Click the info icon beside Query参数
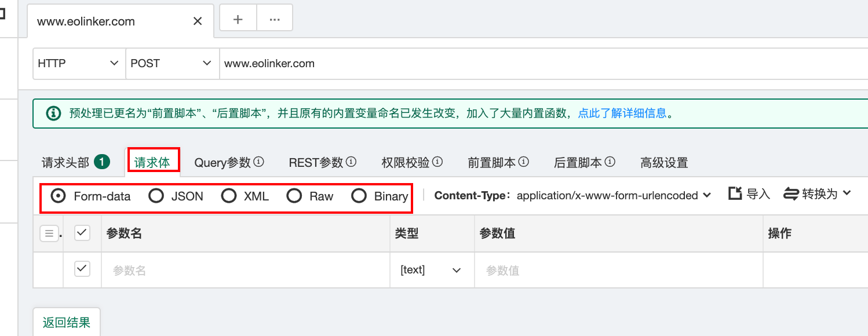 [x=259, y=162]
